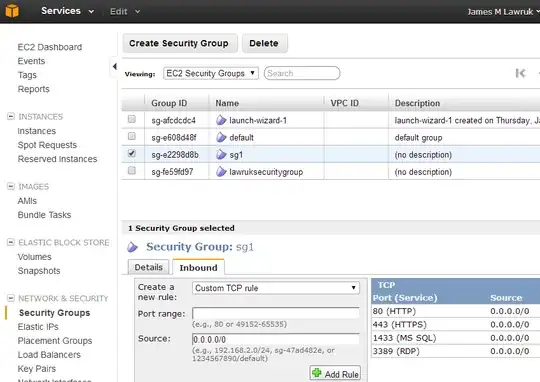Viewport: 540px width, 382px height.
Task: Click the 'default group' description cell
Action: [418, 138]
